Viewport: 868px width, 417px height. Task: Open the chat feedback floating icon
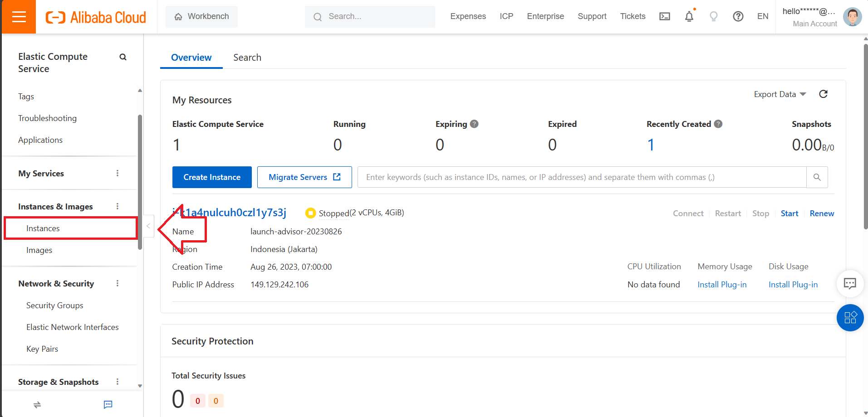pos(850,283)
